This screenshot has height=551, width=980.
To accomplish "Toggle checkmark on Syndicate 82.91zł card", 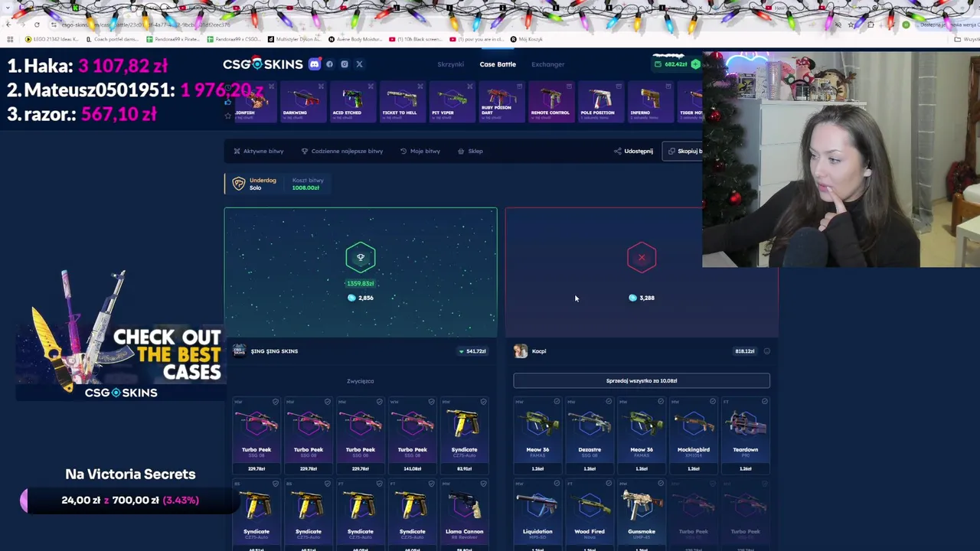I will pos(483,402).
